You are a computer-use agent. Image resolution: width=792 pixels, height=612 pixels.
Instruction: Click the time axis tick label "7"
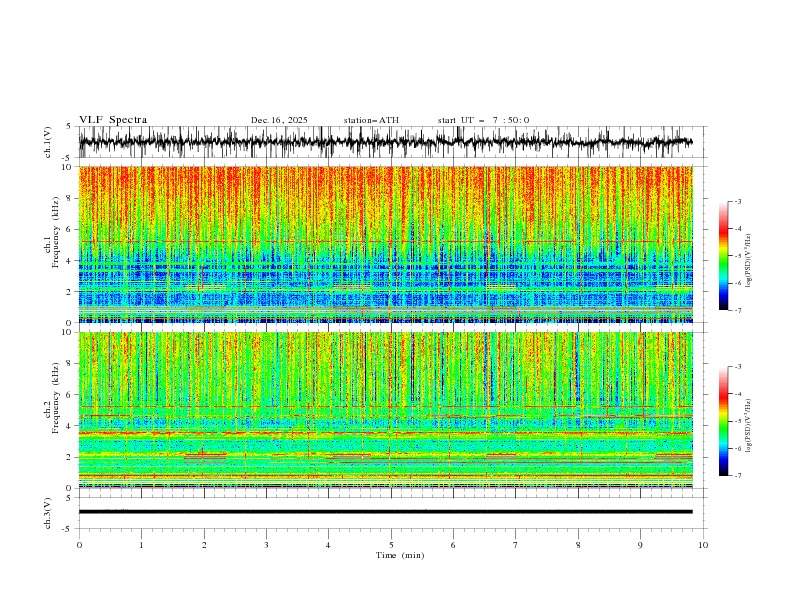pyautogui.click(x=516, y=545)
